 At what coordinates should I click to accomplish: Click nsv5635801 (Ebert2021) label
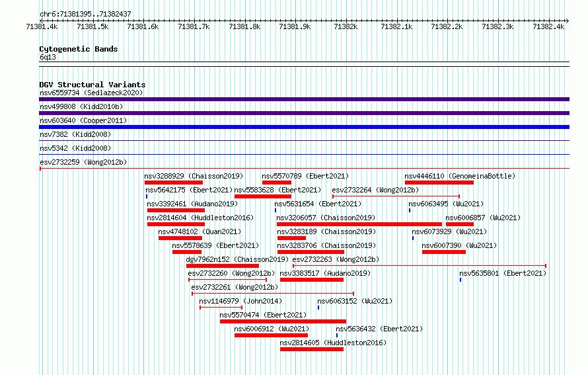click(x=503, y=273)
